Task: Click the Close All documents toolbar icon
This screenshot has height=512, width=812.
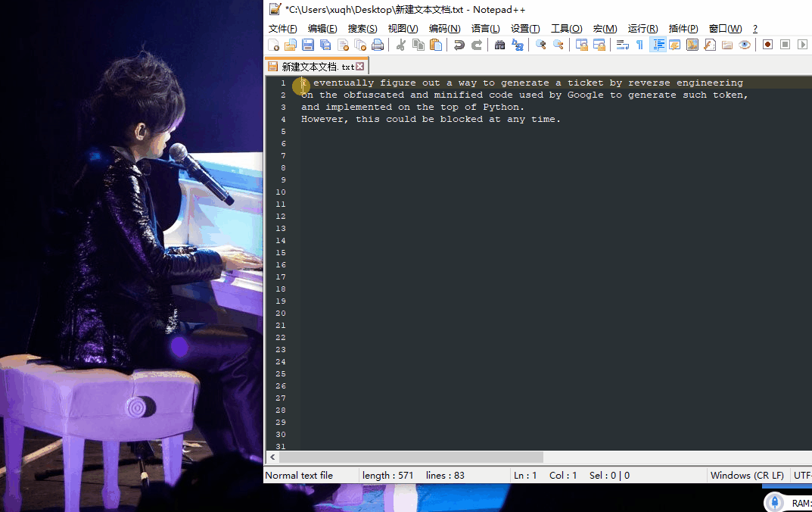Action: click(360, 45)
